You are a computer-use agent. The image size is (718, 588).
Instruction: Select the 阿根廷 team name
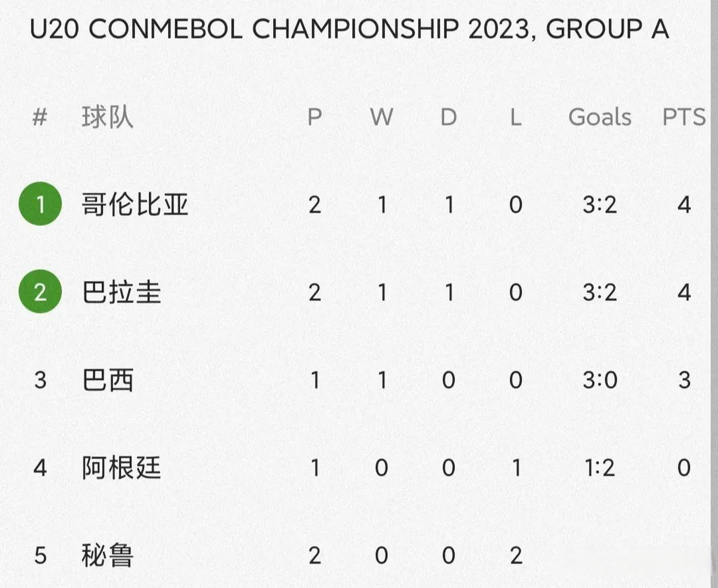(121, 468)
